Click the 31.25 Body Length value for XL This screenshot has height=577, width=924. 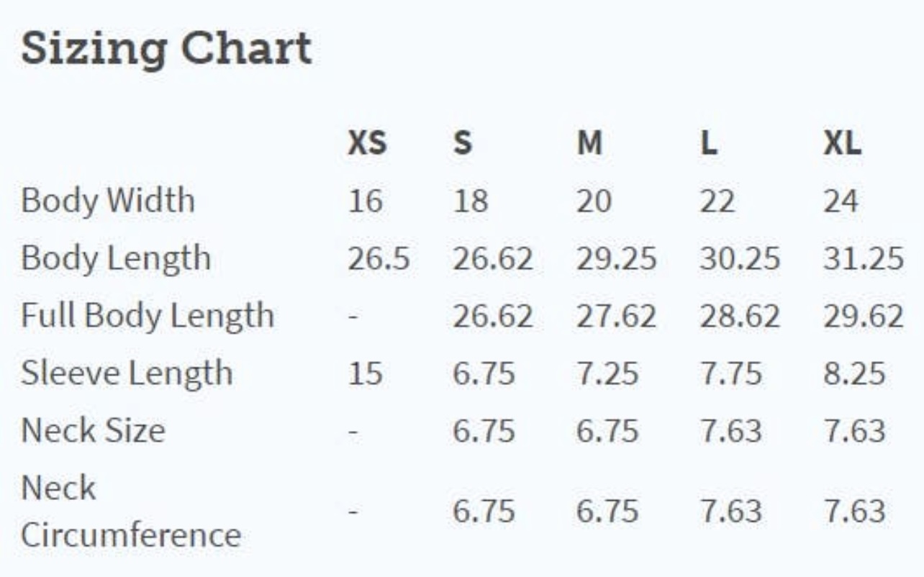click(863, 258)
